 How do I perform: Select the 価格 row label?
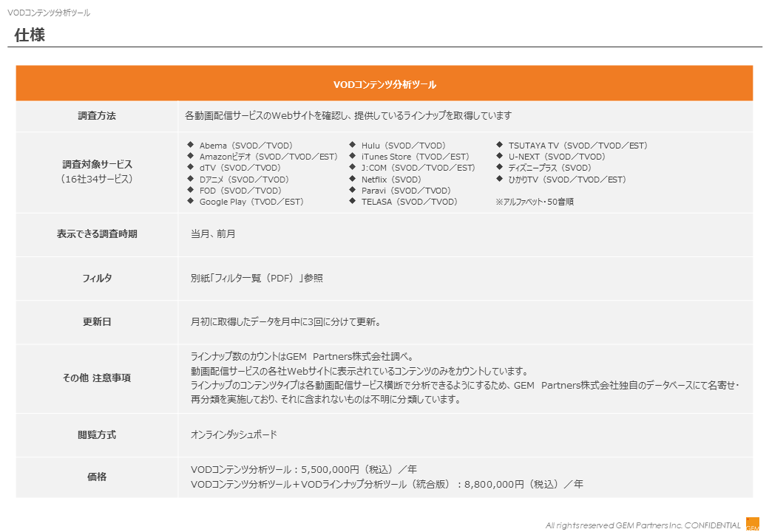(97, 477)
